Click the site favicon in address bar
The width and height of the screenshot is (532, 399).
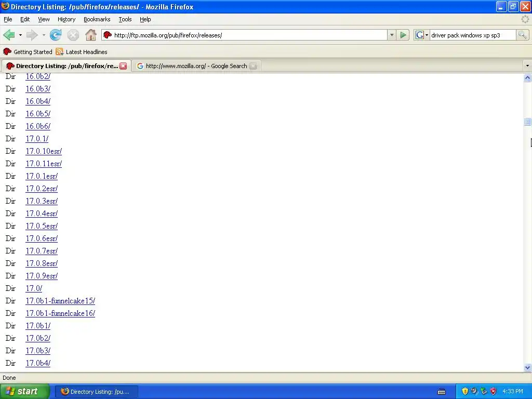pos(108,35)
